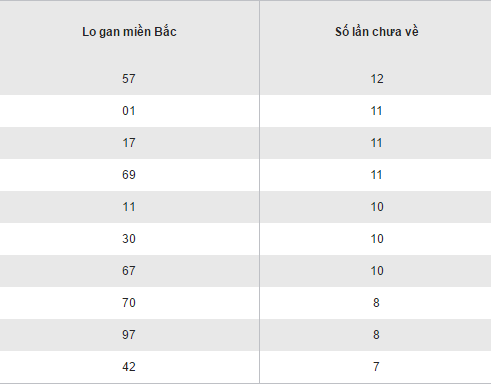Click the count 11 in the 01 row
This screenshot has width=491, height=385.
click(377, 111)
